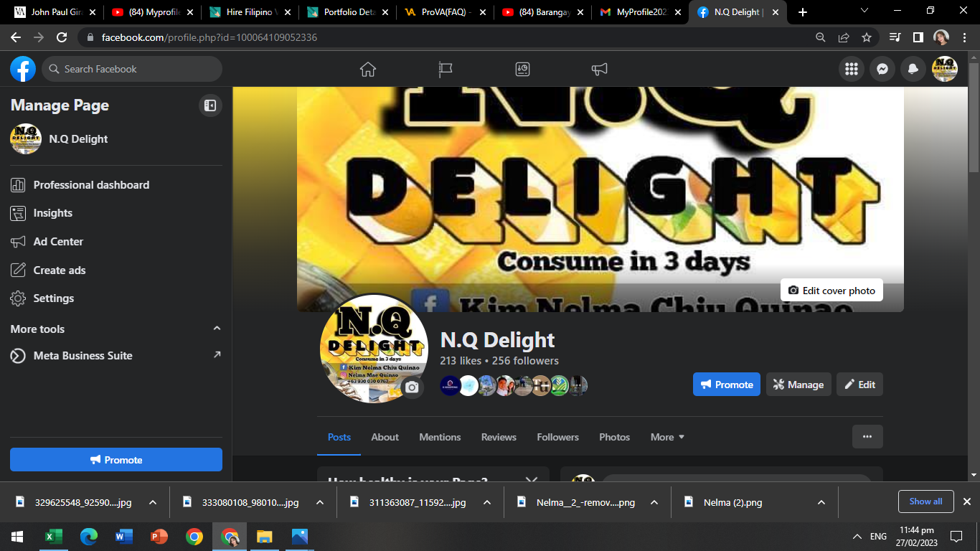
Task: Open Professional dashboard icon in top navigation
Action: coord(523,69)
